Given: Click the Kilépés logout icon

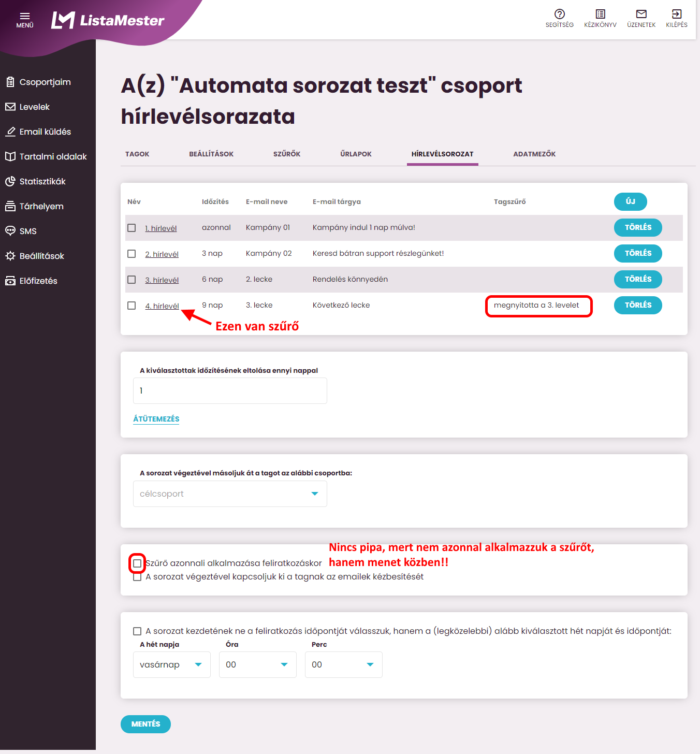Looking at the screenshot, I should (x=676, y=14).
